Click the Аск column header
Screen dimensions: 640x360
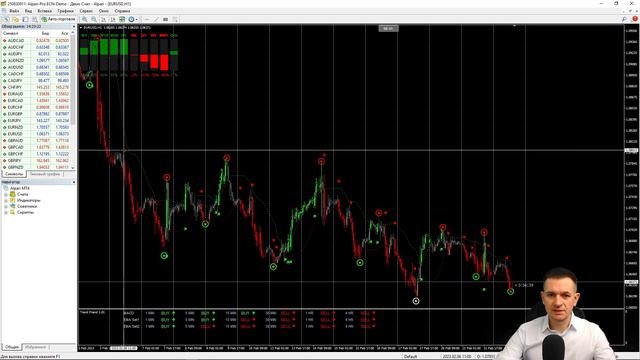coord(64,33)
